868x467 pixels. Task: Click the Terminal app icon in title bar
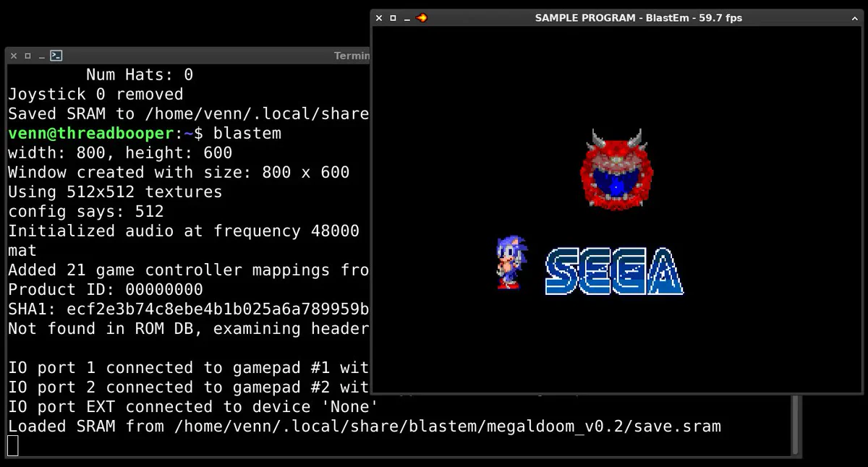point(56,56)
